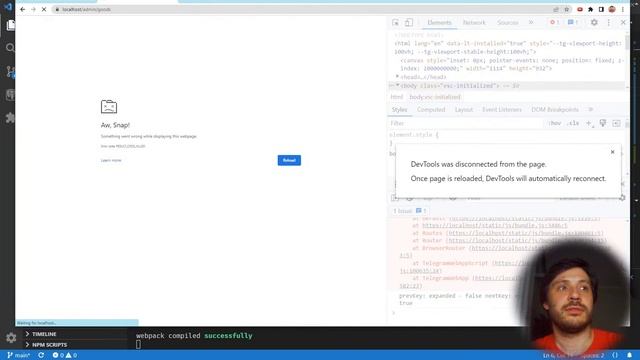Bookmark this page with the star icon

point(567,9)
